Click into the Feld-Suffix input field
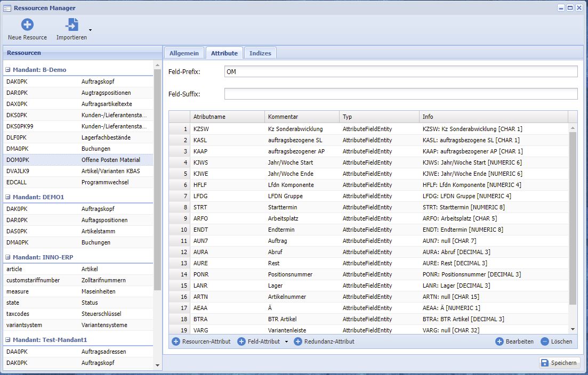Screen dimensions: 588x375 400,94
